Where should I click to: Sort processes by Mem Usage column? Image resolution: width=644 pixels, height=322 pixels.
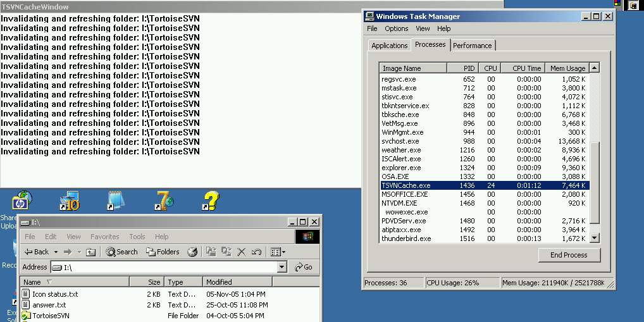[567, 68]
